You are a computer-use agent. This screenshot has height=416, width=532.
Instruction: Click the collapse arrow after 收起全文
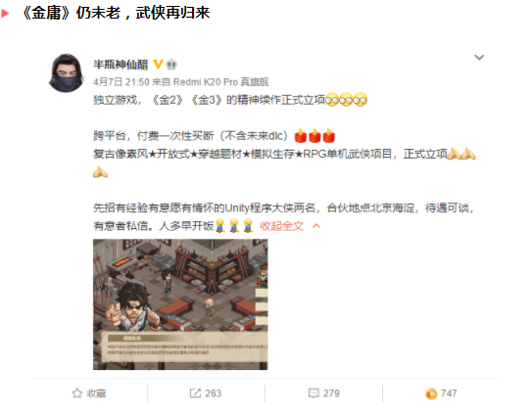click(x=316, y=226)
